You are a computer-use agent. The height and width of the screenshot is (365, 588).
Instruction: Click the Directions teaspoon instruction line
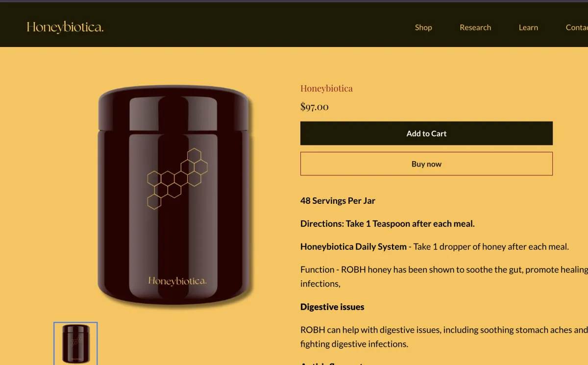click(x=388, y=223)
